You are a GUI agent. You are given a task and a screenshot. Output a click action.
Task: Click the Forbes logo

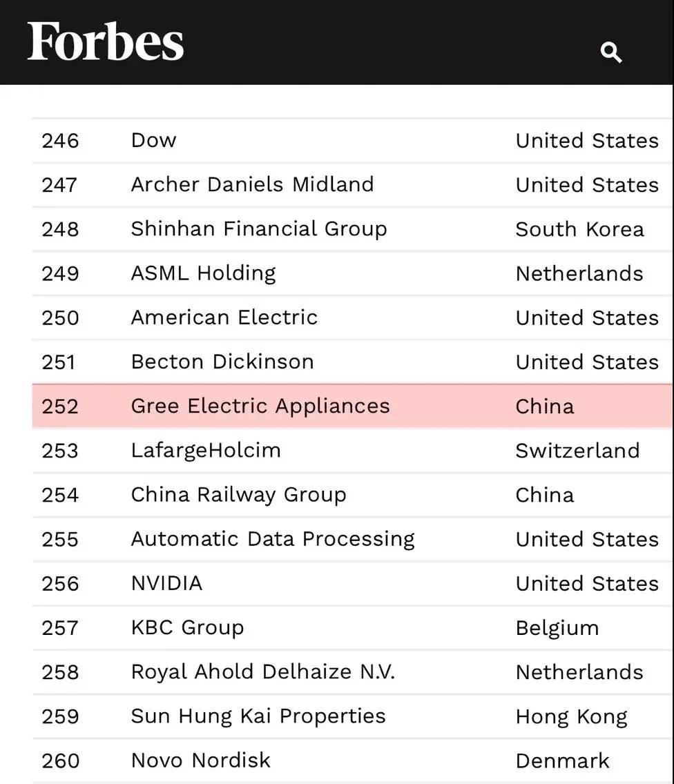[x=106, y=41]
